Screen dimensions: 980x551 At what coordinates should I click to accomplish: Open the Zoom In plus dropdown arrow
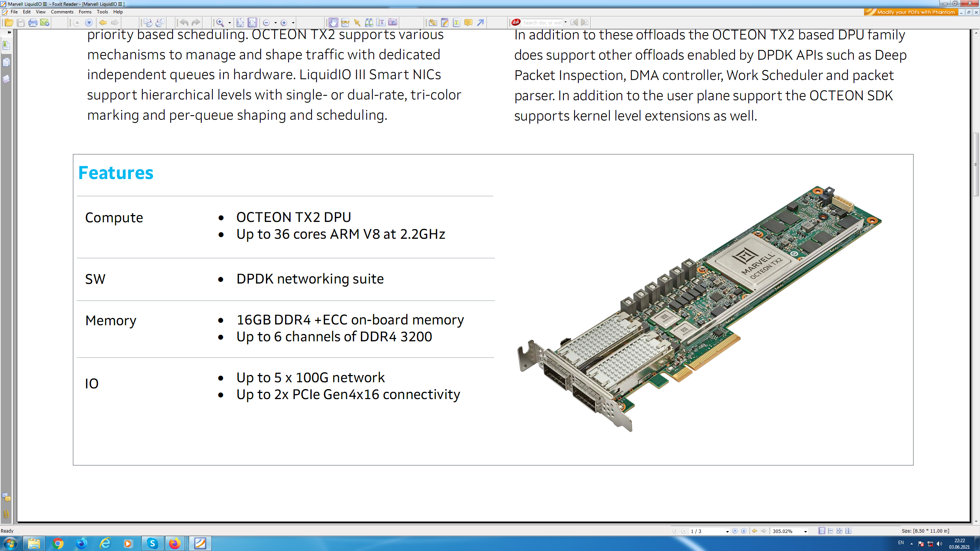[293, 23]
